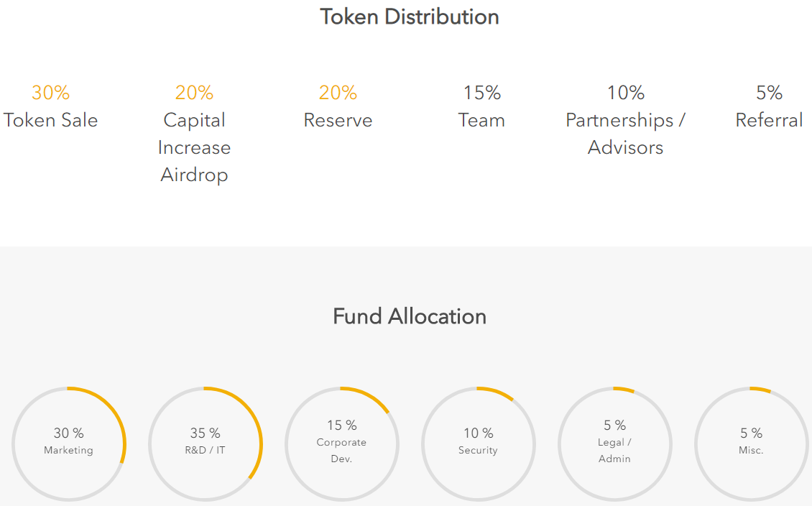Click the Fund Allocation heading
This screenshot has height=506, width=812.
[409, 316]
